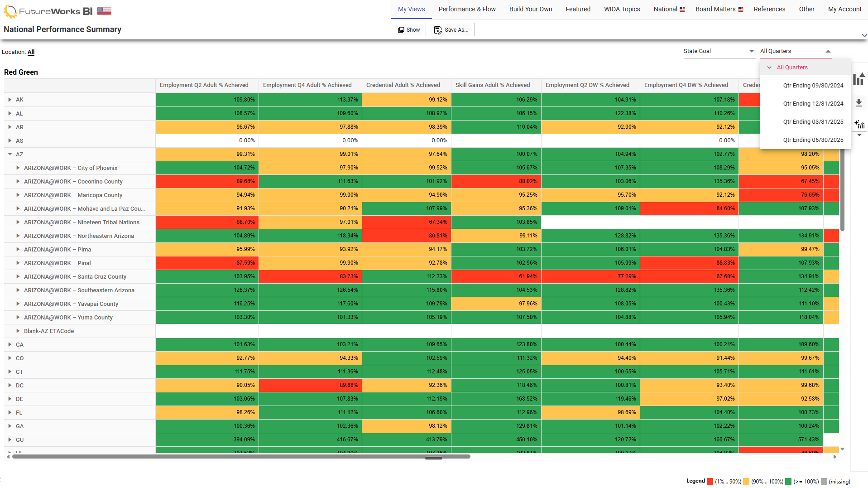This screenshot has height=488, width=868.
Task: Click the red percentage range legend swatch
Action: [710, 481]
